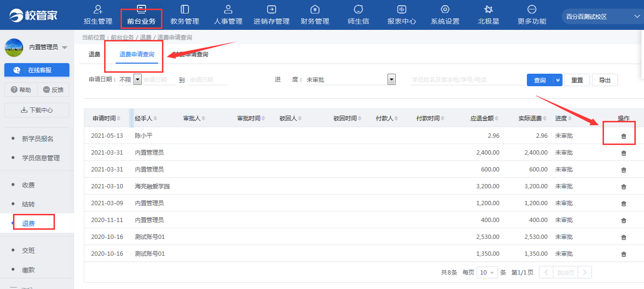Click the end 申请日期 input field
This screenshot has width=644, height=289.
(207, 80)
